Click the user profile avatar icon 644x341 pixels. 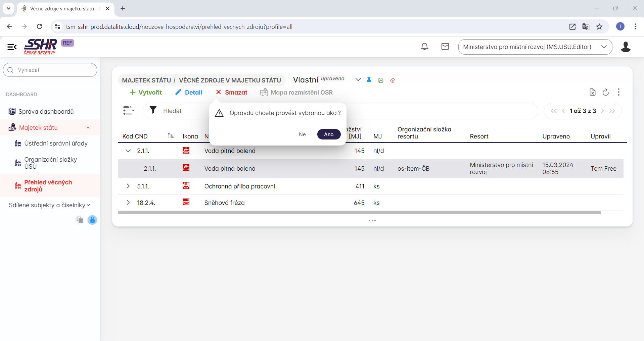[625, 47]
